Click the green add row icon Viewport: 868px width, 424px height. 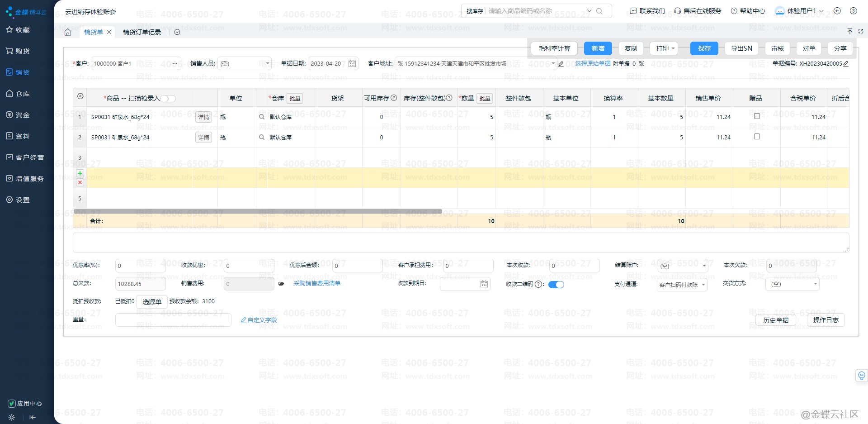[x=80, y=173]
